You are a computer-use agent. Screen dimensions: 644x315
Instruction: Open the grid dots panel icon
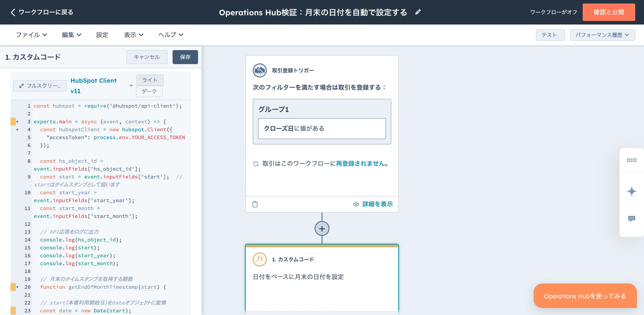click(x=631, y=160)
